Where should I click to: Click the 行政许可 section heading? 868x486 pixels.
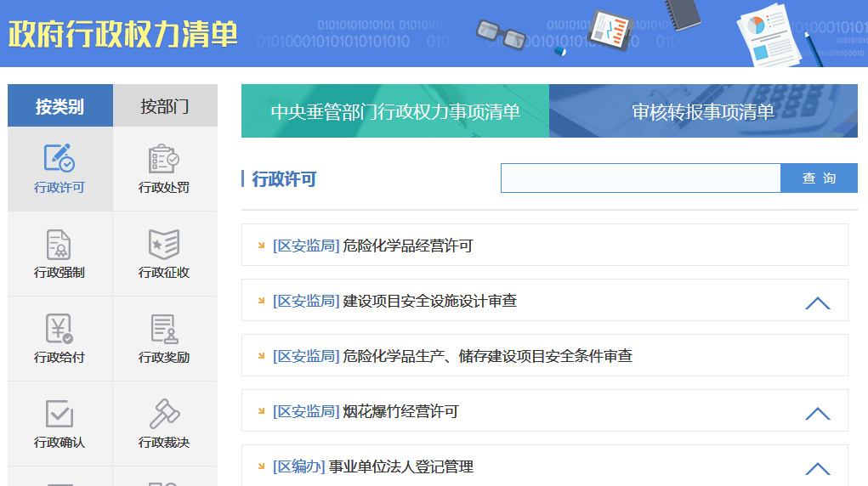point(284,178)
